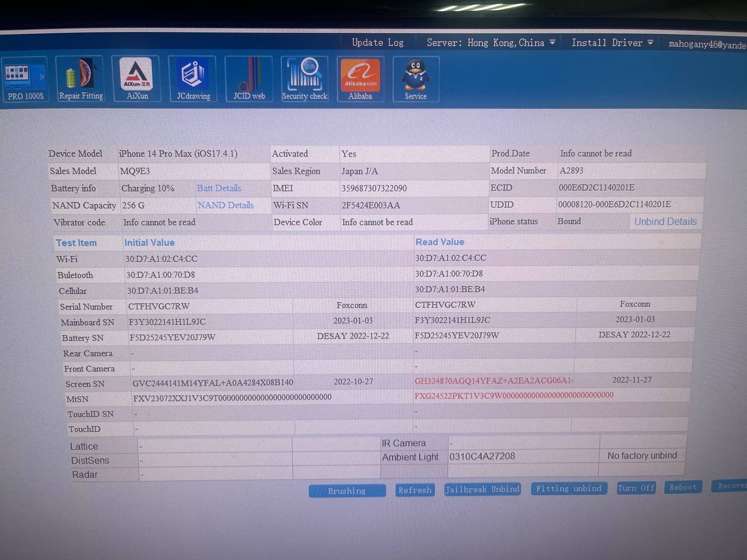This screenshot has height=560, width=747.
Task: Click the Recovery button
Action: coord(730,486)
